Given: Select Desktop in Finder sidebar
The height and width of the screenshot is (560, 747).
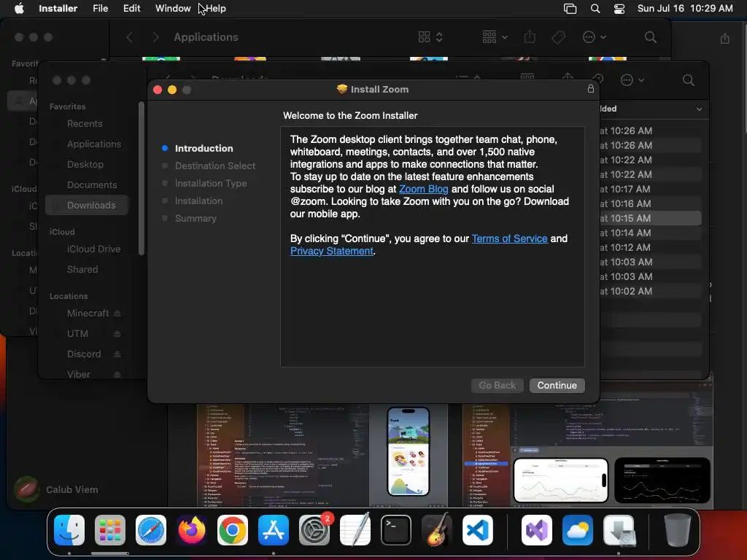Looking at the screenshot, I should [x=85, y=164].
